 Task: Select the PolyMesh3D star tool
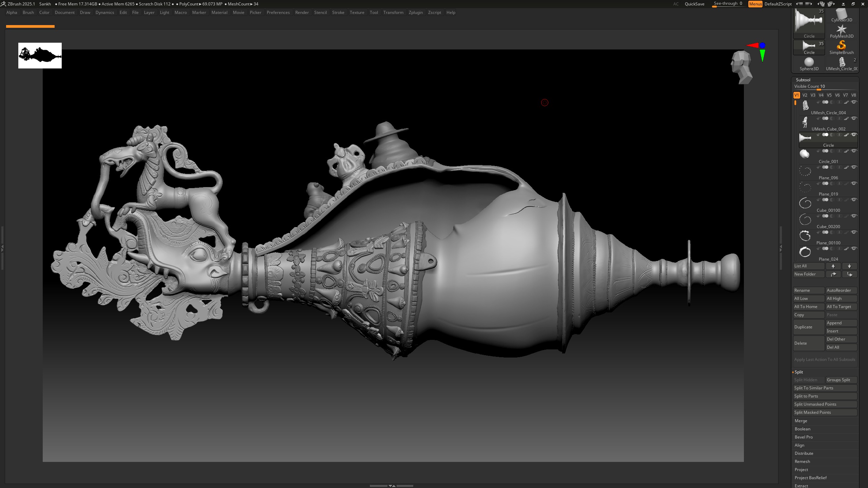842,32
